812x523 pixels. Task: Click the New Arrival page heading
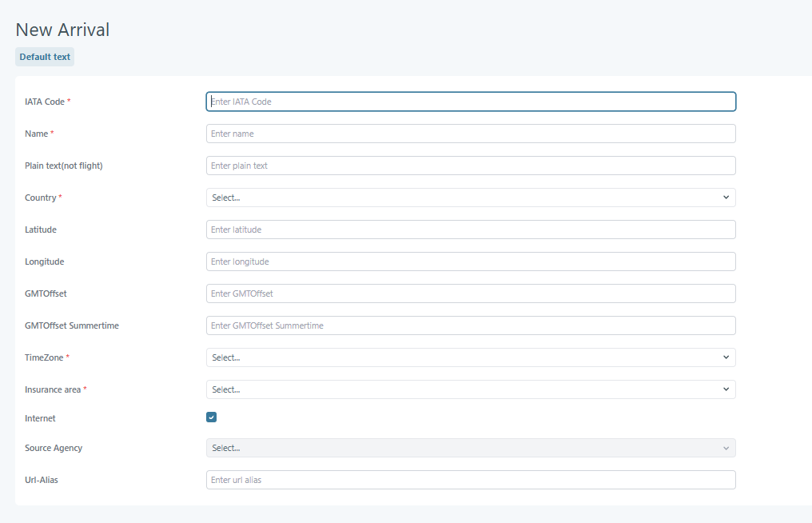pyautogui.click(x=62, y=30)
